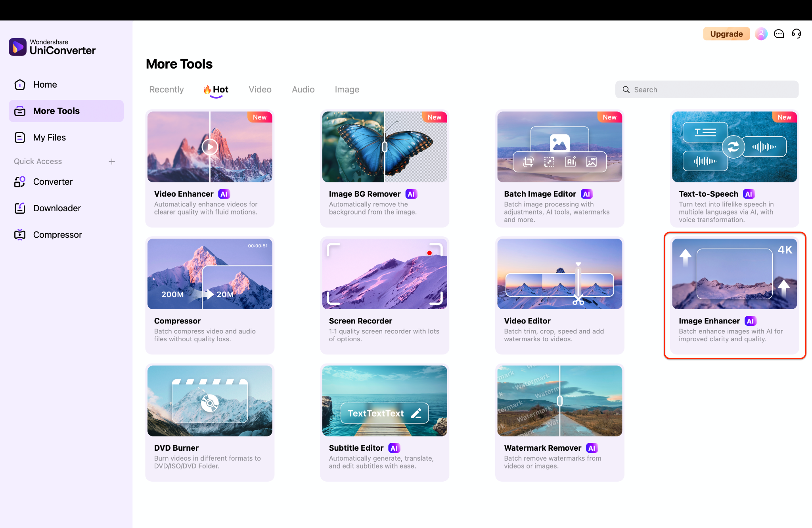Click the search magnifier icon

(626, 90)
